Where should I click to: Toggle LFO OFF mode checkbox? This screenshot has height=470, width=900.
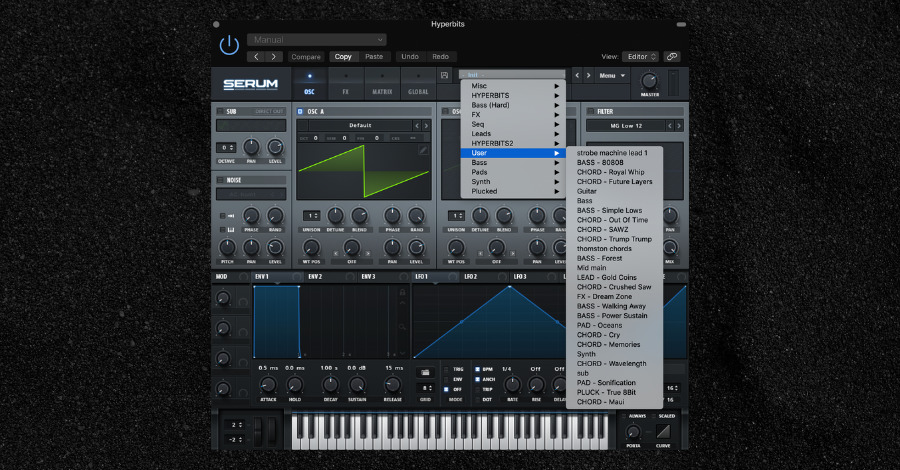click(x=447, y=389)
